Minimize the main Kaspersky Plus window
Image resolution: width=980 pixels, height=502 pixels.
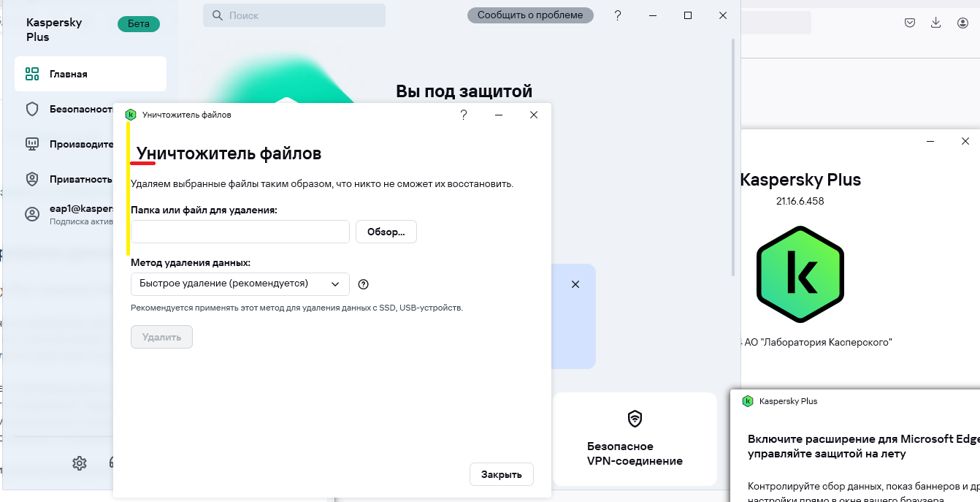[x=653, y=15]
